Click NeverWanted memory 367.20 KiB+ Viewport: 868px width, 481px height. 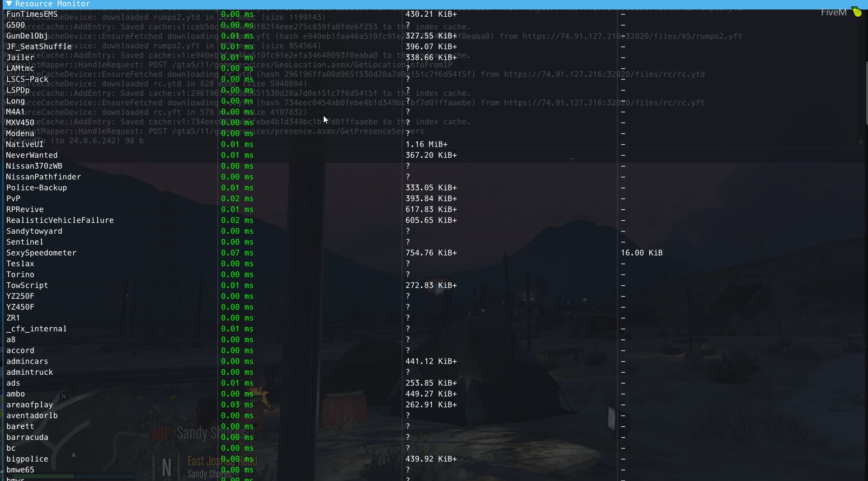(x=431, y=155)
